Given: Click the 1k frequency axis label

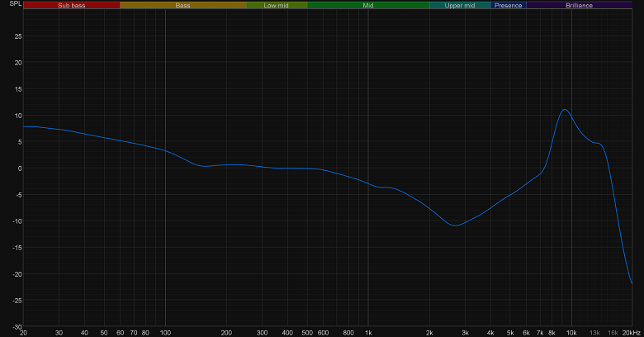Looking at the screenshot, I should click(x=368, y=333).
